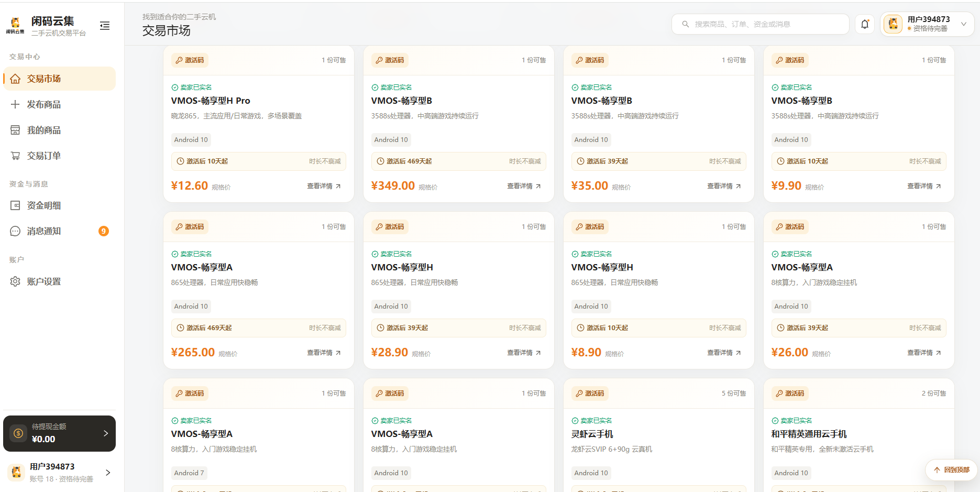Click 回到顶部 button

tap(951, 470)
